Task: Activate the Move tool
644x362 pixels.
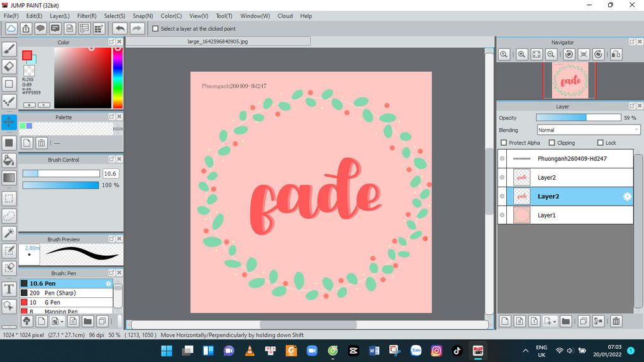Action: [x=9, y=122]
